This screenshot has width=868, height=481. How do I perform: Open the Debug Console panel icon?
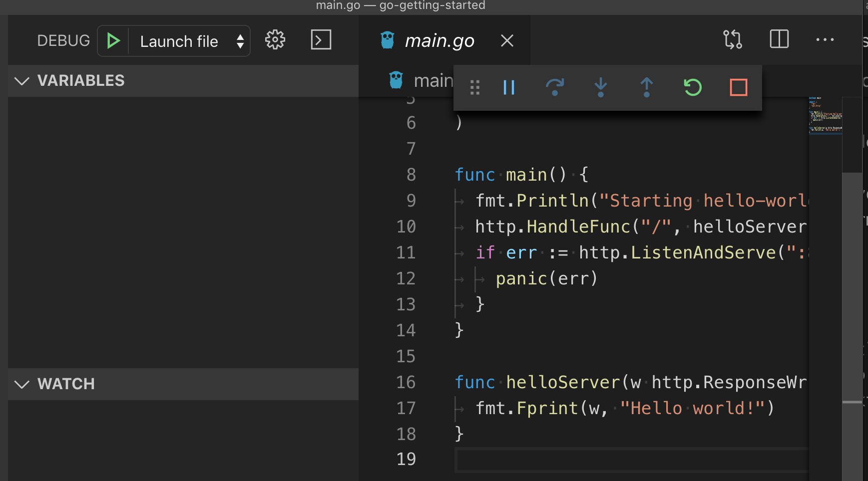tap(321, 40)
